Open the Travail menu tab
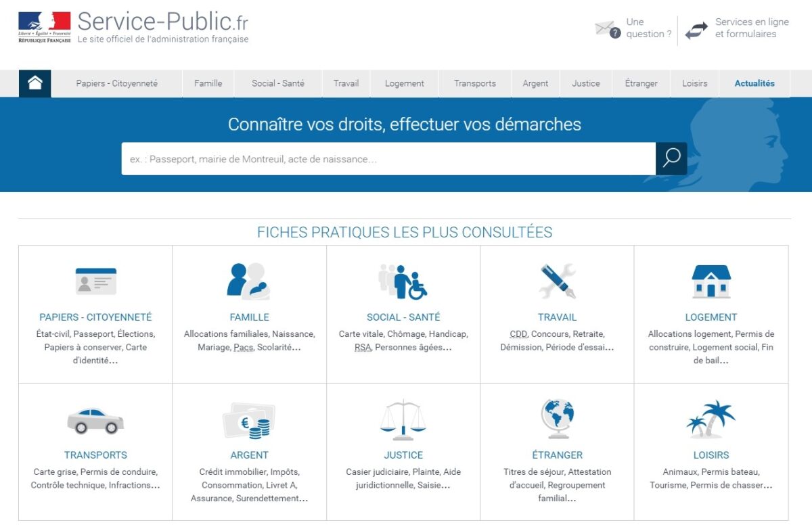Screen dimensions: 812x529 pos(346,83)
